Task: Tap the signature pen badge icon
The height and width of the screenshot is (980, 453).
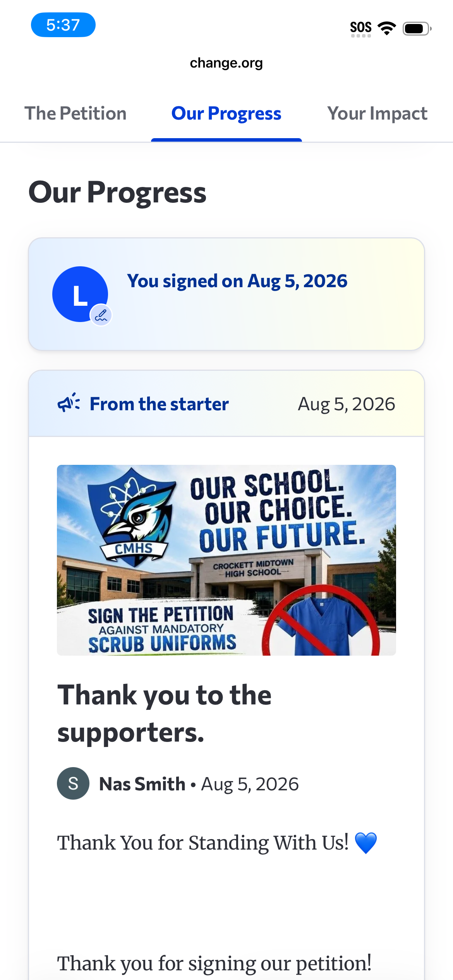Action: (101, 315)
